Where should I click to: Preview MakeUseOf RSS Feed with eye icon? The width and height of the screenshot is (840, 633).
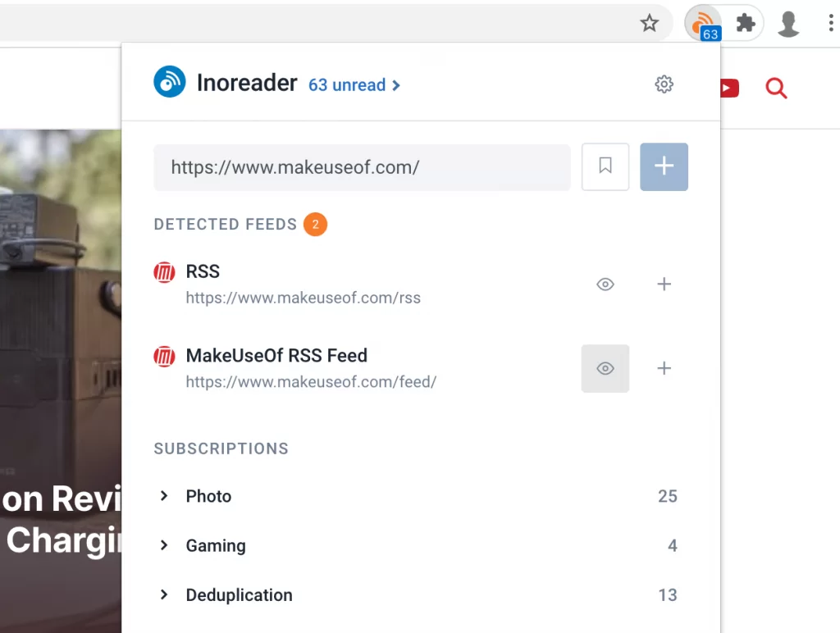coord(605,368)
